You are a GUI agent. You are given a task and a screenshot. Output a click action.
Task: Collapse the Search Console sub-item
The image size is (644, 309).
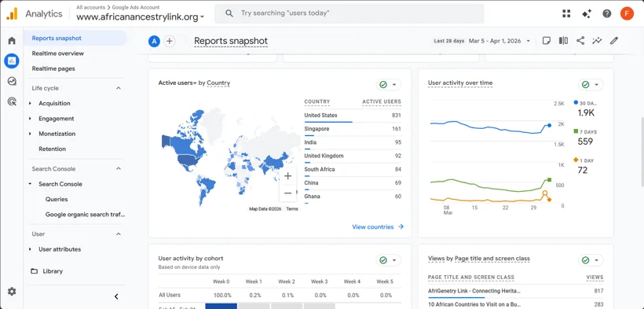point(30,184)
